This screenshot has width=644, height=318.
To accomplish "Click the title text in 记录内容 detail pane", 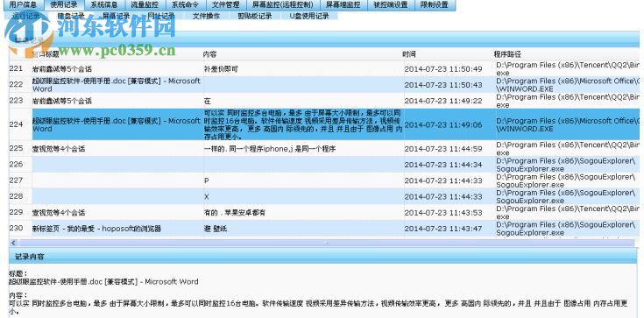I will click(x=103, y=282).
